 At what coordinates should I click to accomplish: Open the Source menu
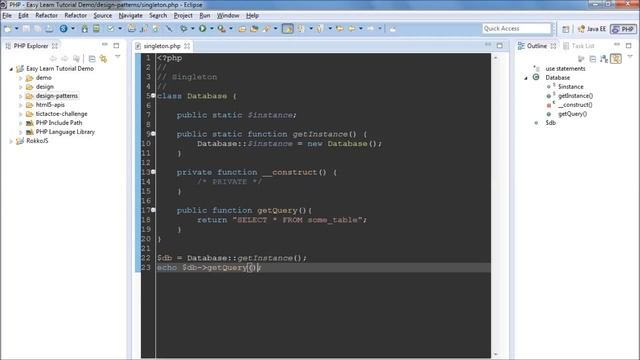(x=102, y=16)
